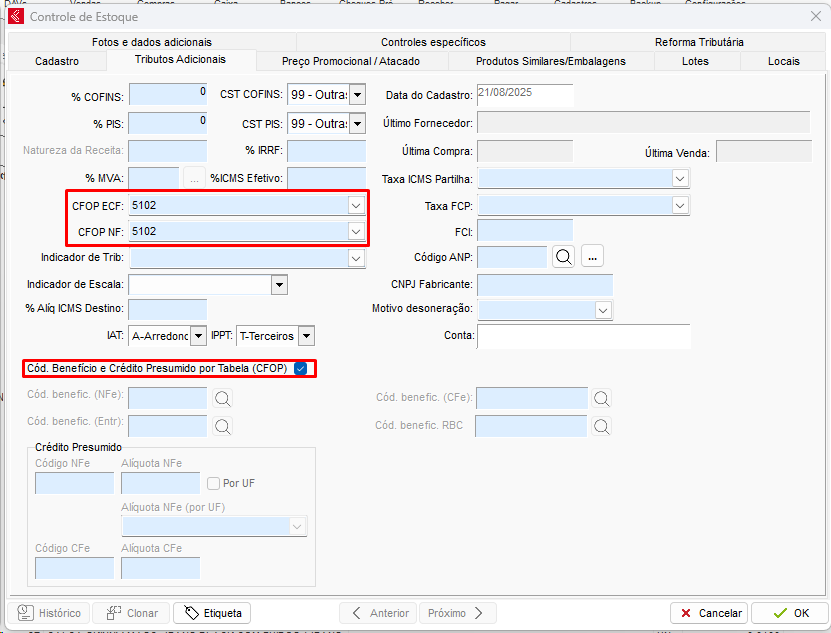Viewport: 831px width, 633px height.
Task: Enable the Por UF checkbox
Action: (x=213, y=483)
